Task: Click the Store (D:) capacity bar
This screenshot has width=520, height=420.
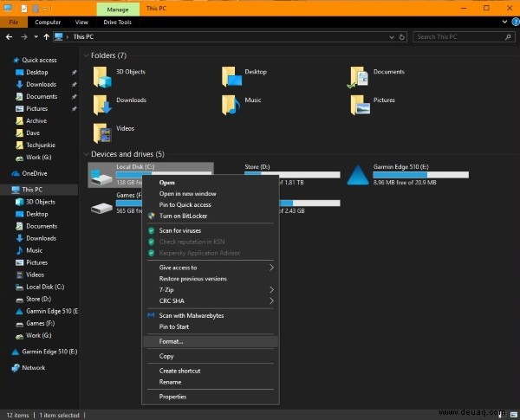Action: click(x=292, y=175)
